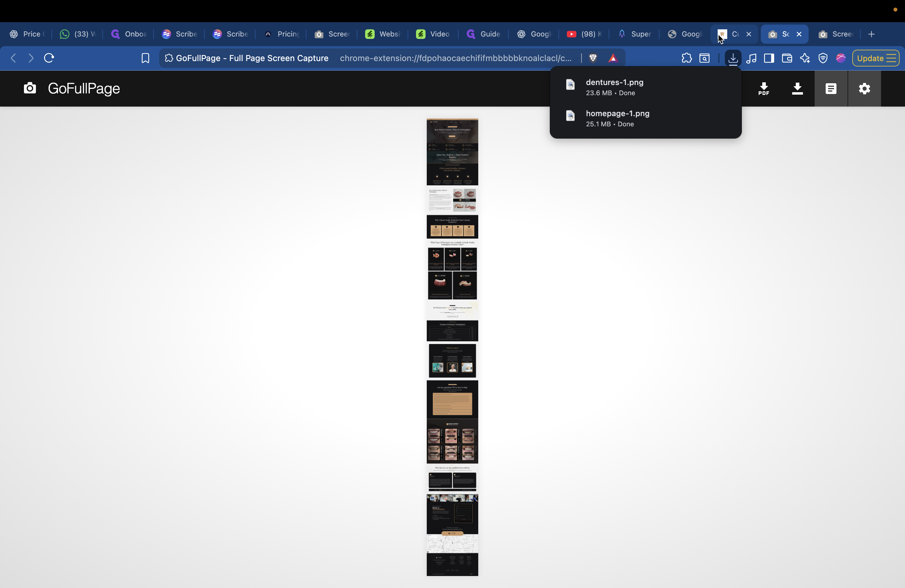Open the Update menu in the toolbar

click(875, 58)
